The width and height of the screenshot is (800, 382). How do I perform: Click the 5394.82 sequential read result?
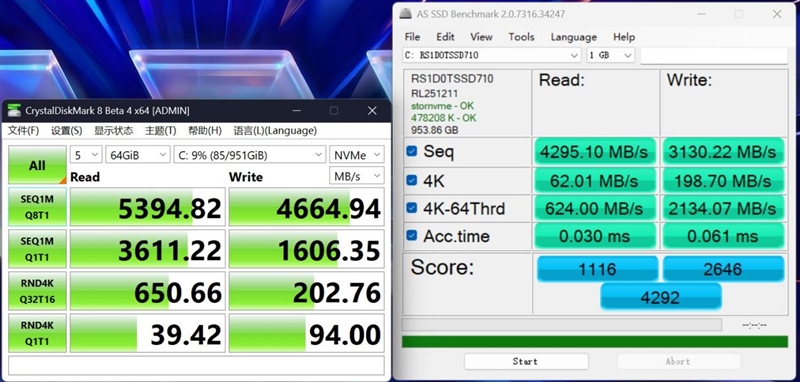tap(147, 207)
